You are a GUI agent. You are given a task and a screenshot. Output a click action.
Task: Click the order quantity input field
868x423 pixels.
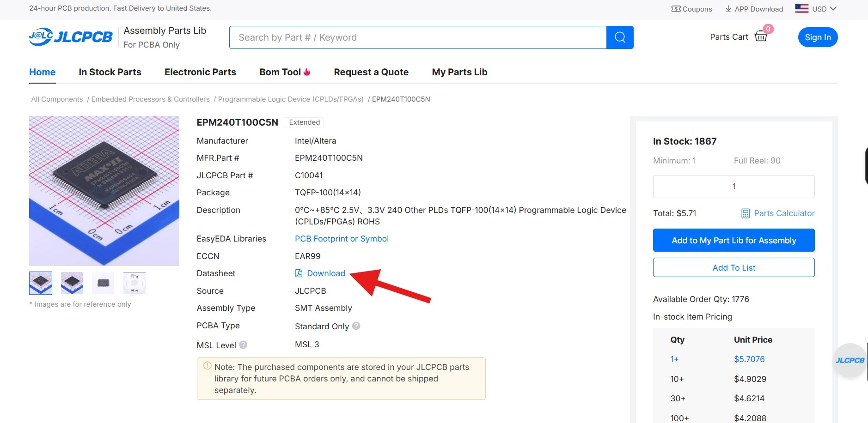734,187
